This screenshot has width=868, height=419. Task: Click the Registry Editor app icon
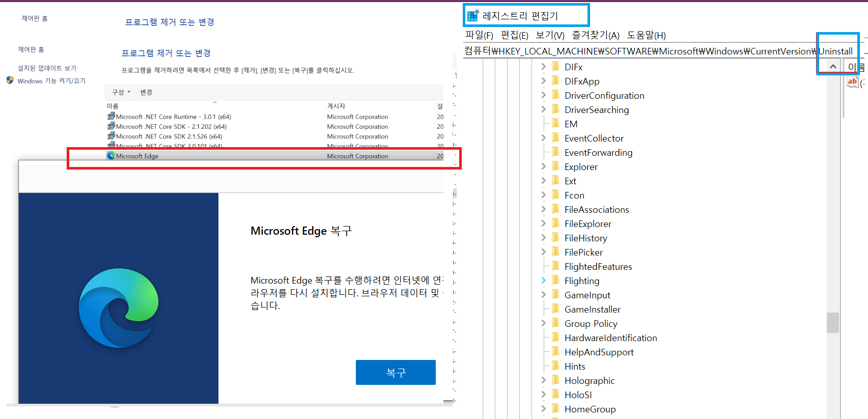(473, 16)
